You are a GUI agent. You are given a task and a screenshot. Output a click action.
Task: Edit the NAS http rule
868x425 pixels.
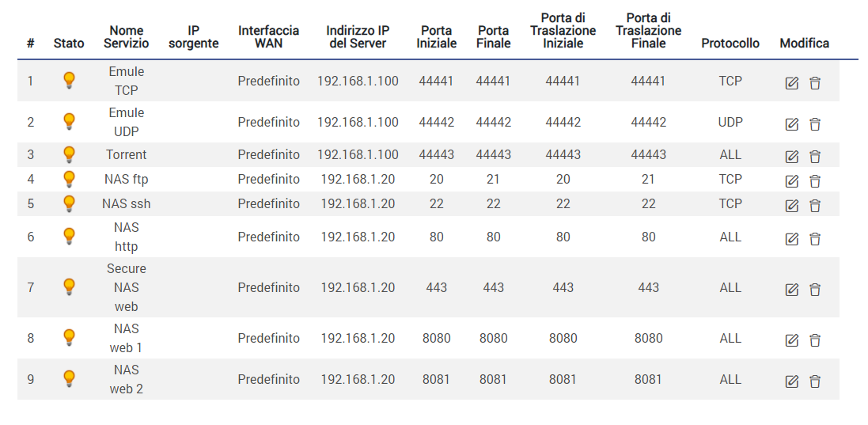(x=791, y=238)
